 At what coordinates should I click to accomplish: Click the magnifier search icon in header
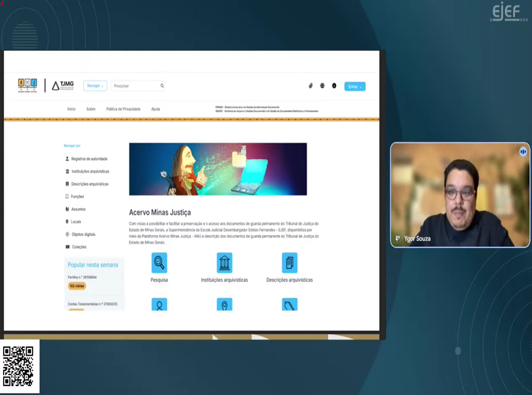pos(162,86)
